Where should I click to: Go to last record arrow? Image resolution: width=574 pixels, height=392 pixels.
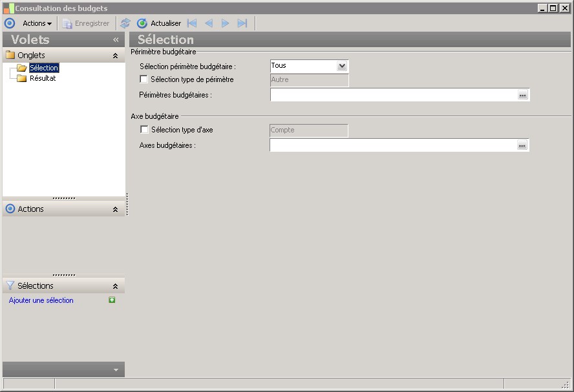coord(242,23)
